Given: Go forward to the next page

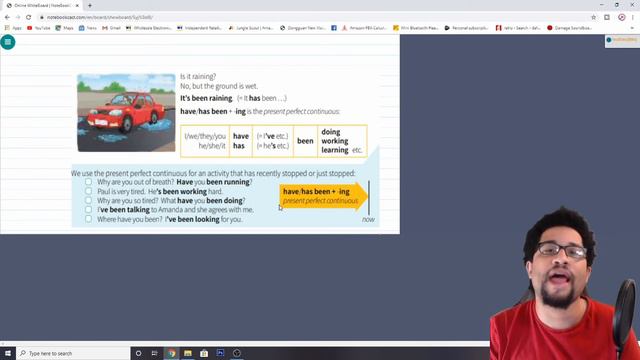Looking at the screenshot, I should pyautogui.click(x=18, y=17).
